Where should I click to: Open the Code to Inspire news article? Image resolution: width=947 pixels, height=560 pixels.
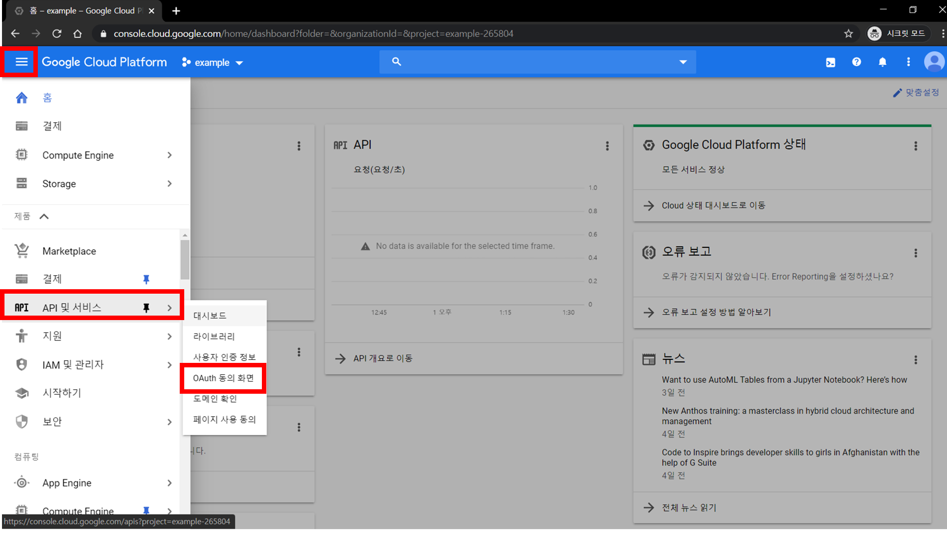point(791,457)
